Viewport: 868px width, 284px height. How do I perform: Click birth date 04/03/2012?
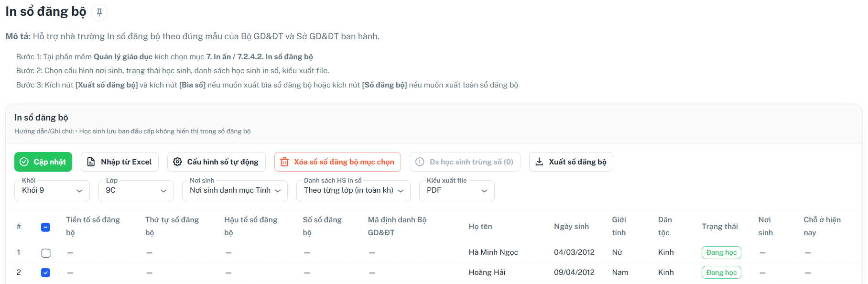pos(574,252)
